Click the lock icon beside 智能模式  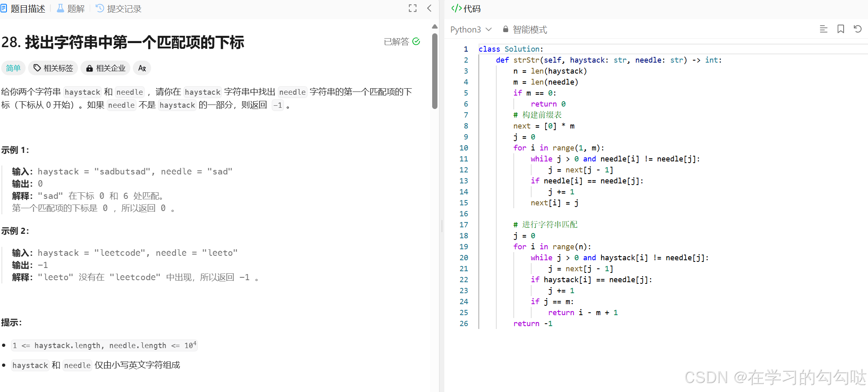click(x=505, y=29)
